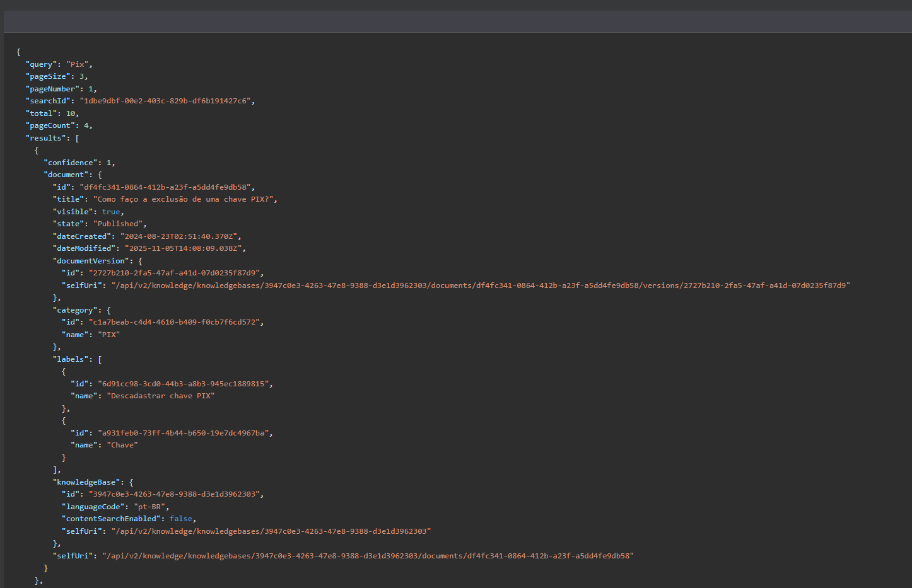The width and height of the screenshot is (912, 588).
Task: Click the "query" key at the top
Action: pos(41,64)
